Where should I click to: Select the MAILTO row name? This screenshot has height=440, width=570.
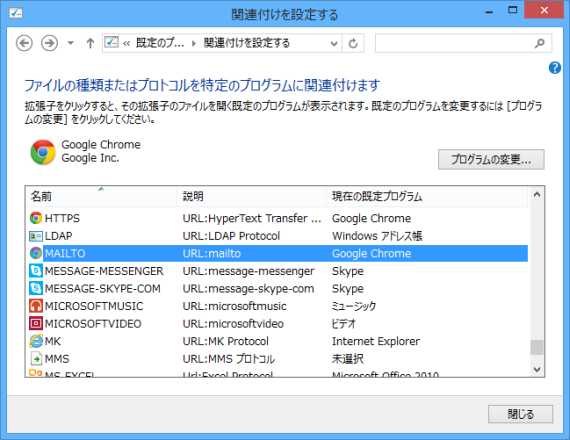[x=65, y=253]
